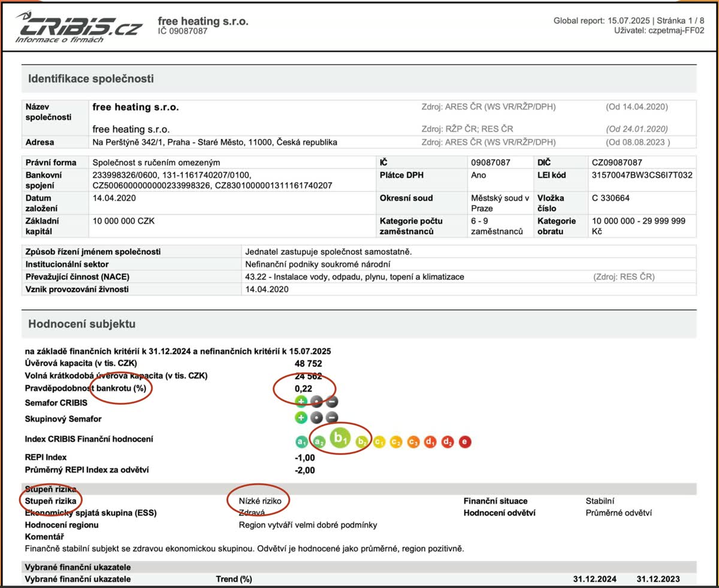Click Hodnocení odvětví value 'Průměrné odvětví'

[618, 513]
